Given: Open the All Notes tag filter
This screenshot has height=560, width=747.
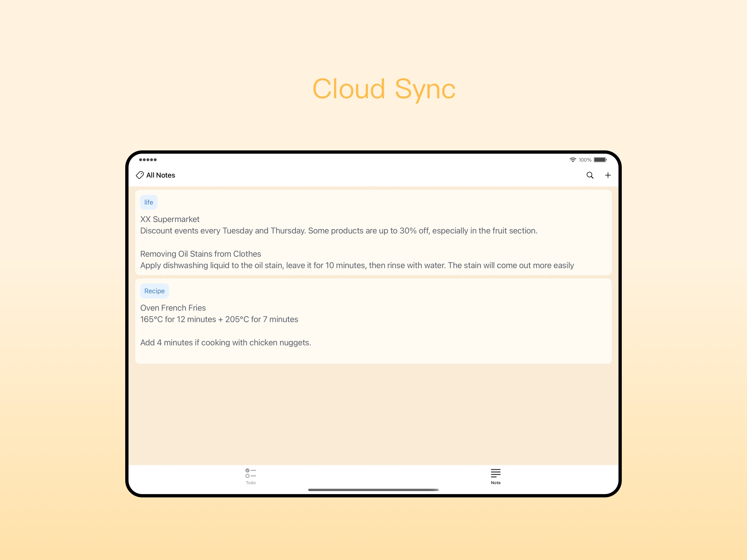Looking at the screenshot, I should 156,175.
